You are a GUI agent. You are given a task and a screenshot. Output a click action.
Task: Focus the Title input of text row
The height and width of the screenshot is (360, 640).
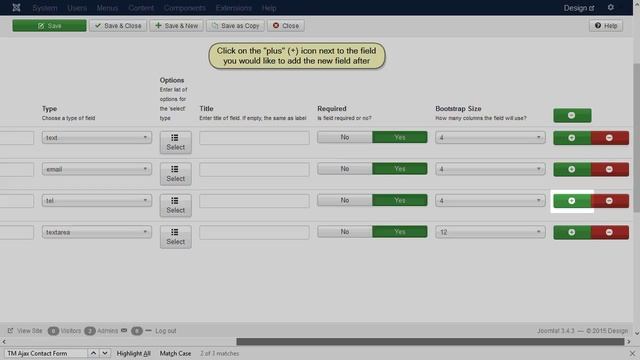click(254, 138)
